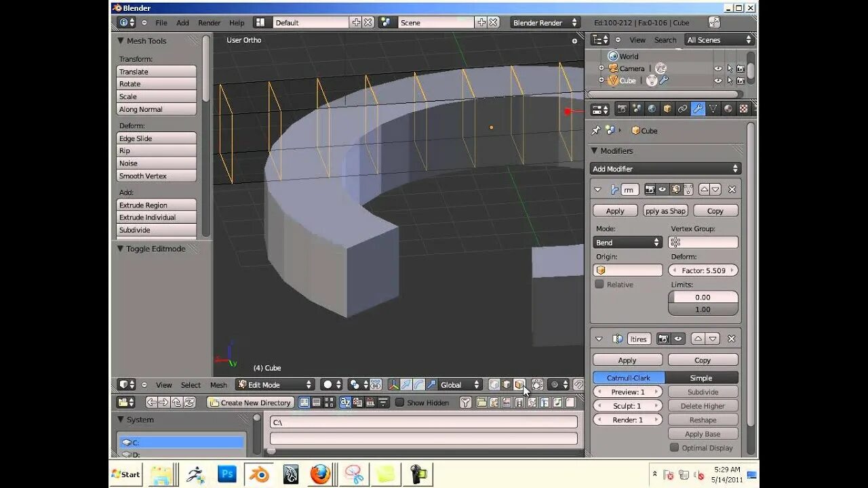Open the Object Data triangle icon

point(713,109)
